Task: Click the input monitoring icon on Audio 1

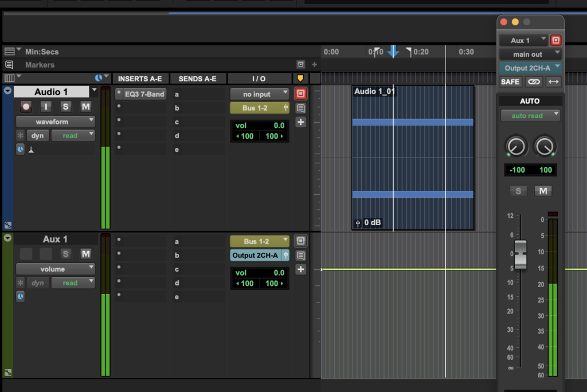Action: (x=46, y=106)
